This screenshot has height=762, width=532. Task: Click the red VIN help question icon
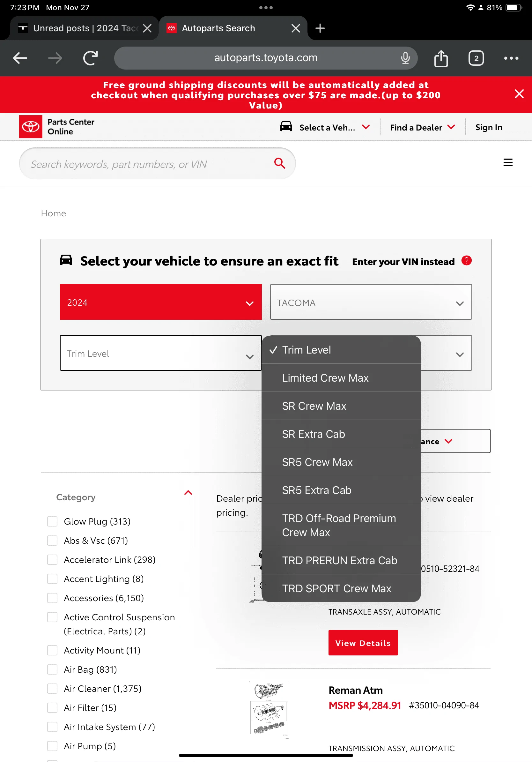(466, 260)
